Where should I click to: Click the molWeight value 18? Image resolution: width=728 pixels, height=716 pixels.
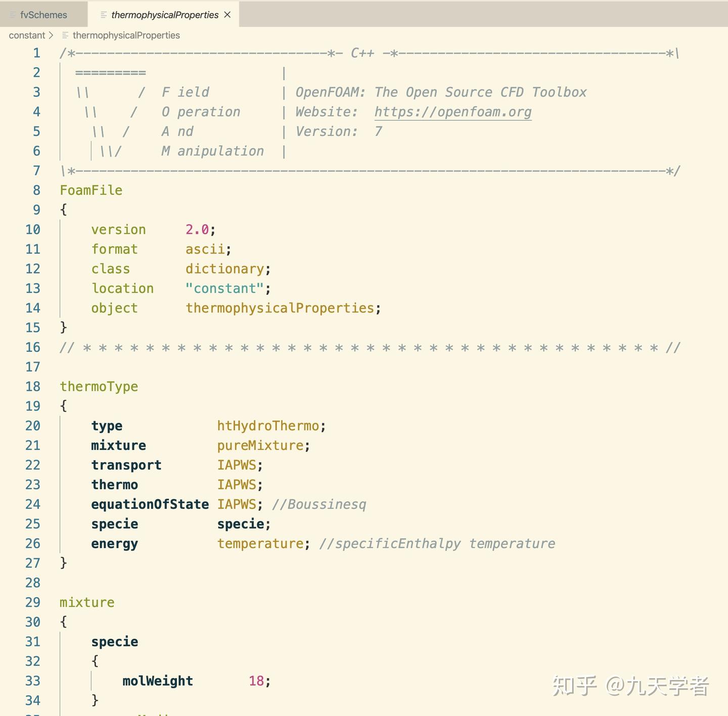[x=256, y=681]
